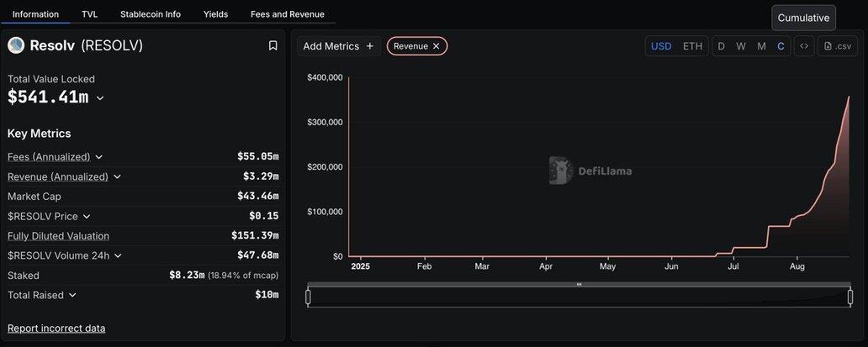
Task: Expand Total Raised details
Action: (72, 295)
